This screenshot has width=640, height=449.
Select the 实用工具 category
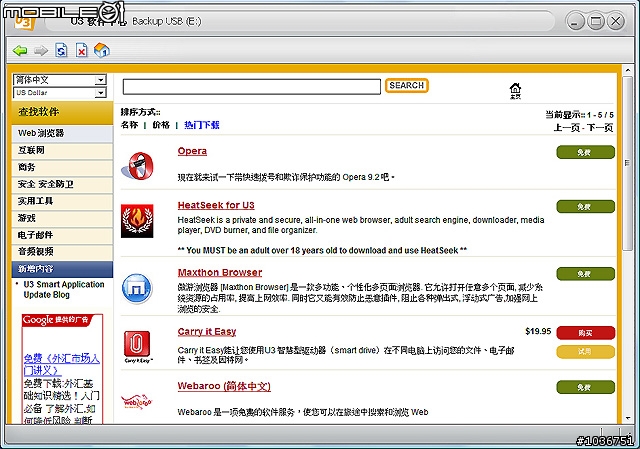click(x=62, y=201)
